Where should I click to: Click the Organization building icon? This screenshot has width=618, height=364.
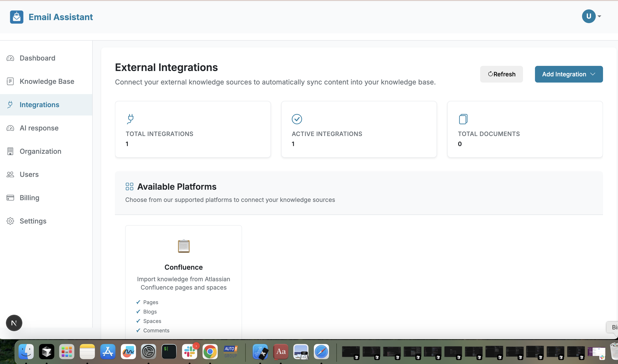pos(10,151)
